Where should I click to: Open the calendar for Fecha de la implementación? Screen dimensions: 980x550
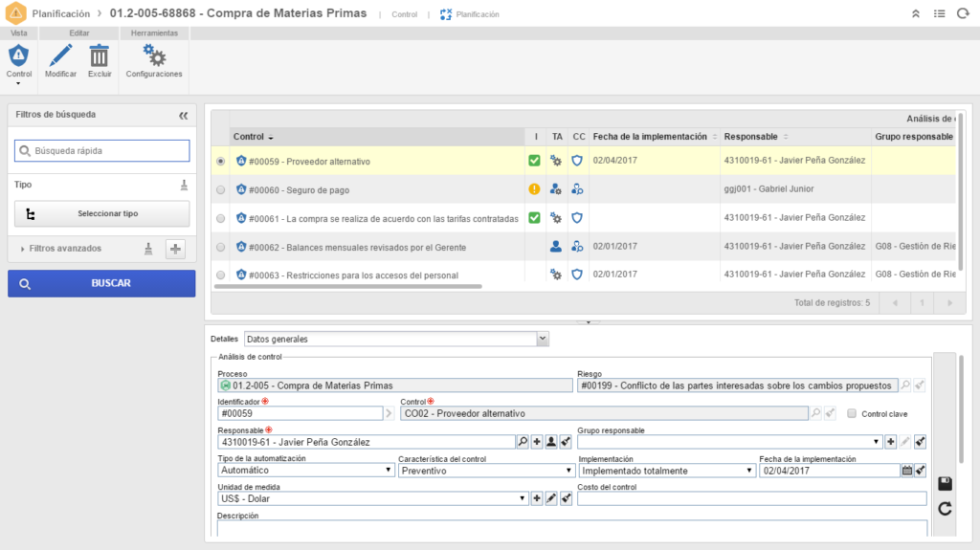click(x=907, y=471)
